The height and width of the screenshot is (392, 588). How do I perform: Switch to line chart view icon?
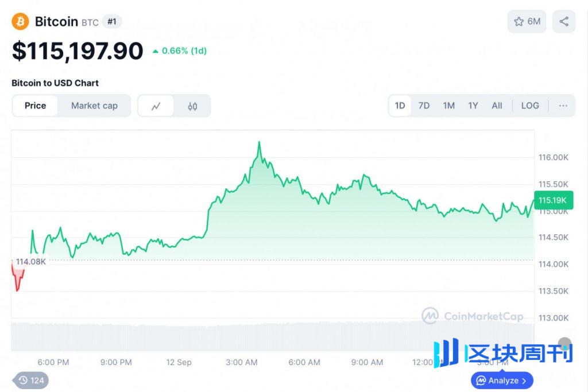[156, 106]
